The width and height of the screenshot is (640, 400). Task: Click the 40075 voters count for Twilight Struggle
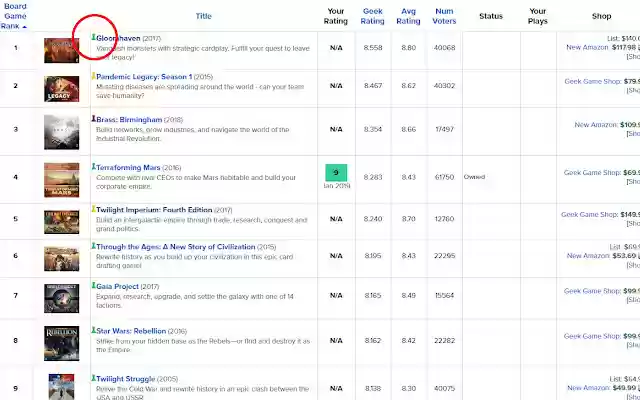[444, 388]
